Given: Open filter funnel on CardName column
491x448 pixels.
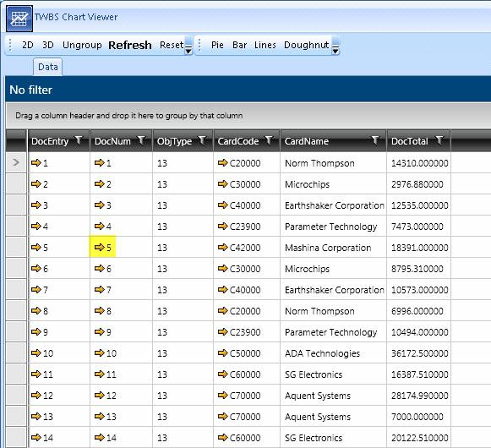Looking at the screenshot, I should [375, 140].
